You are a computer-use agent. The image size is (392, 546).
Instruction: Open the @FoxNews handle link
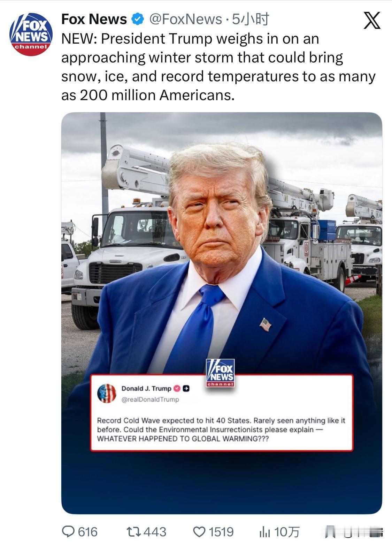pos(185,19)
